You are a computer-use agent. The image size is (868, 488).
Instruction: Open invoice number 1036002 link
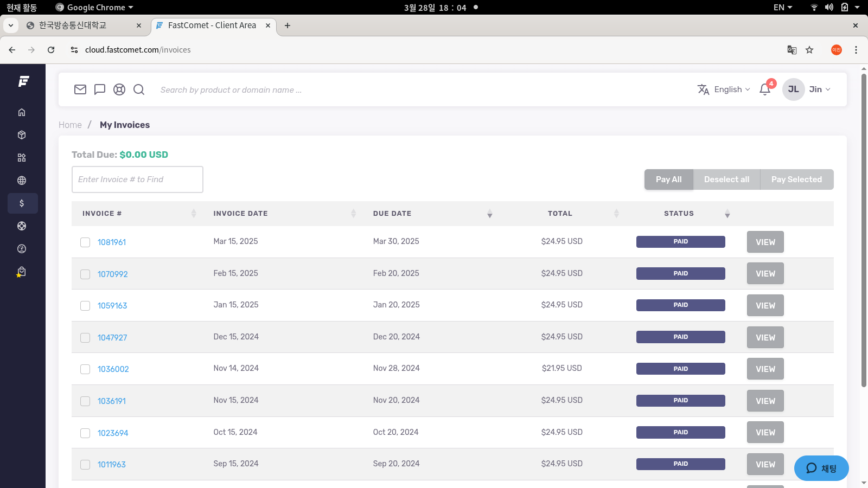coord(113,369)
